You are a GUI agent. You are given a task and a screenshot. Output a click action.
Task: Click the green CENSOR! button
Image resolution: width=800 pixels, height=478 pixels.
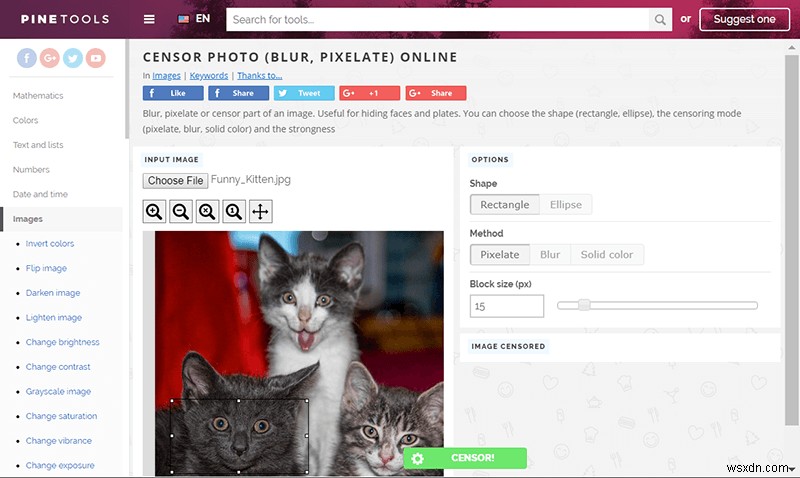465,458
